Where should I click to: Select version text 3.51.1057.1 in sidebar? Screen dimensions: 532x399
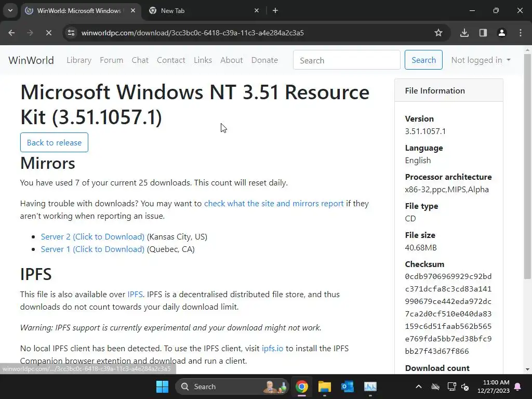pyautogui.click(x=425, y=131)
